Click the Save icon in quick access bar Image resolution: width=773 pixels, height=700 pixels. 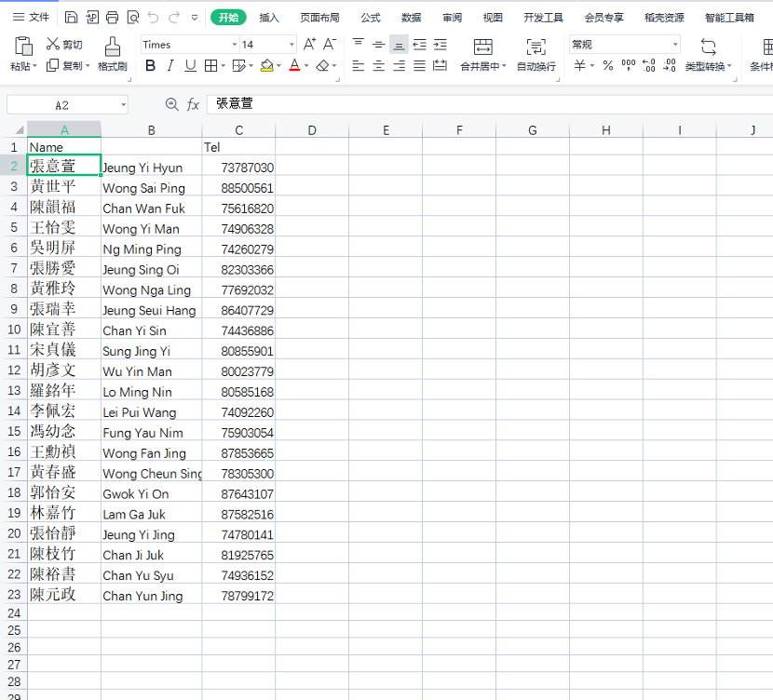[71, 18]
